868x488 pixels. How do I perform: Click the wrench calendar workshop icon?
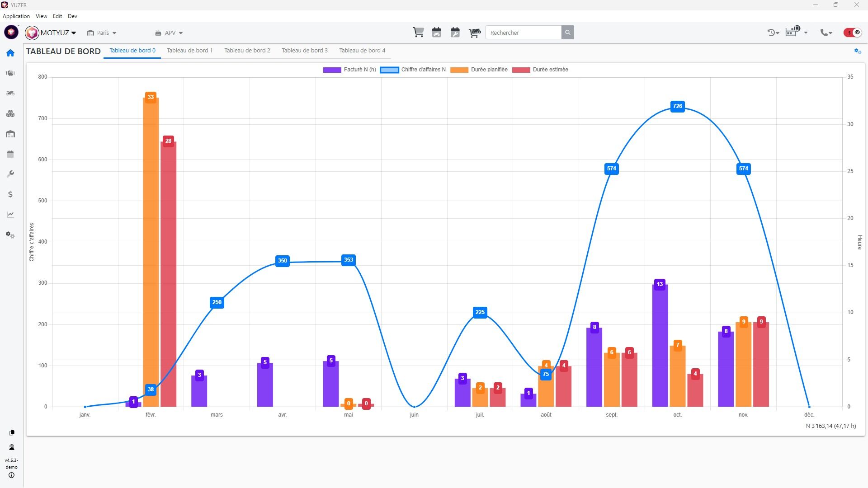(455, 33)
